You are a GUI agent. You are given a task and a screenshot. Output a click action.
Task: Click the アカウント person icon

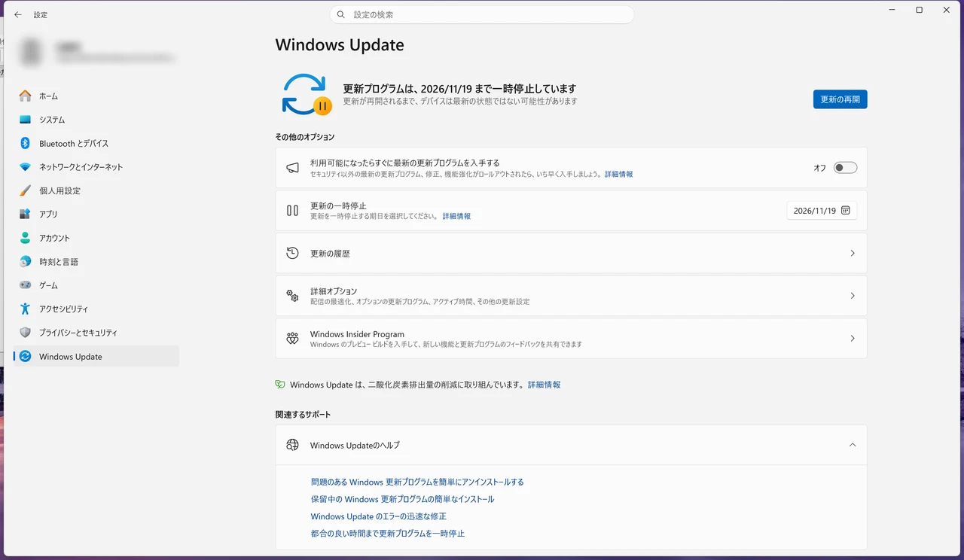tap(26, 238)
